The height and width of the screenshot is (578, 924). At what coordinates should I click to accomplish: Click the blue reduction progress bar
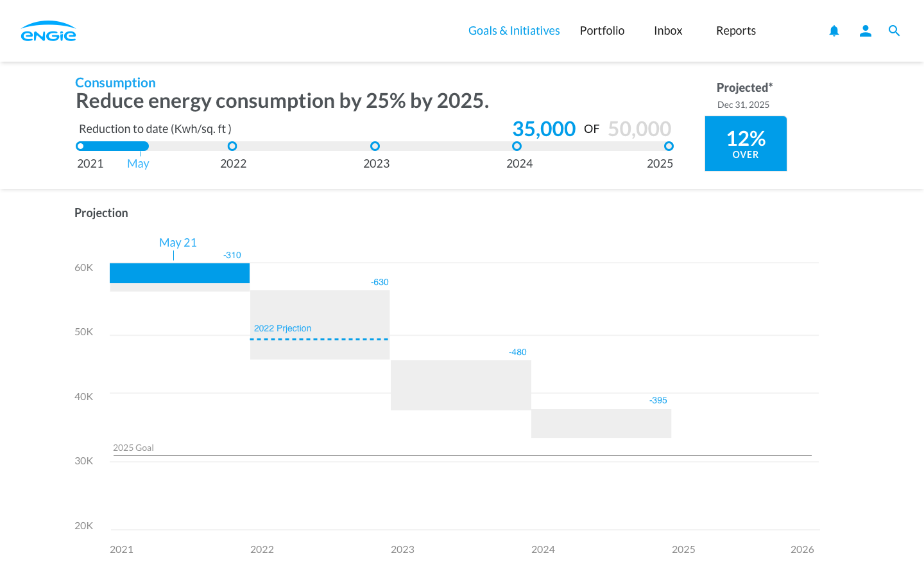point(116,146)
